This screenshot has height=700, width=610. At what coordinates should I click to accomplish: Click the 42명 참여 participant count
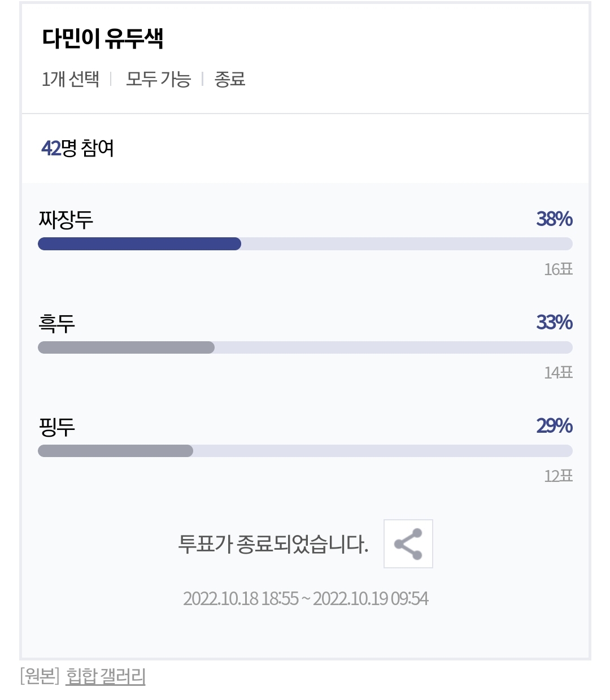(x=78, y=148)
